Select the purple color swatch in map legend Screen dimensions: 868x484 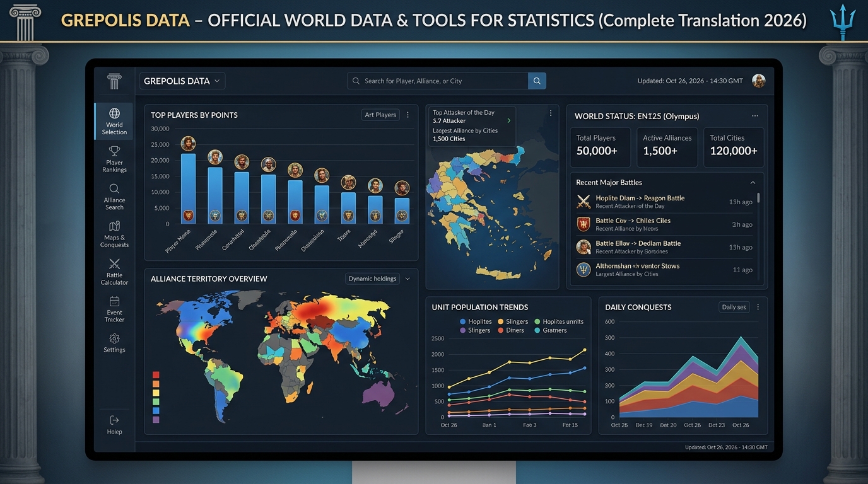coord(156,419)
